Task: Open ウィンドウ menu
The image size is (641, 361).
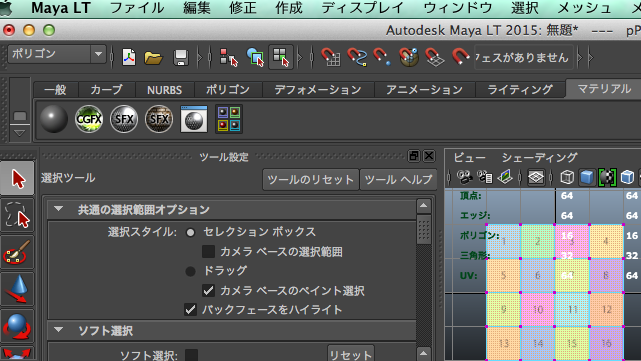Action: pos(457,8)
